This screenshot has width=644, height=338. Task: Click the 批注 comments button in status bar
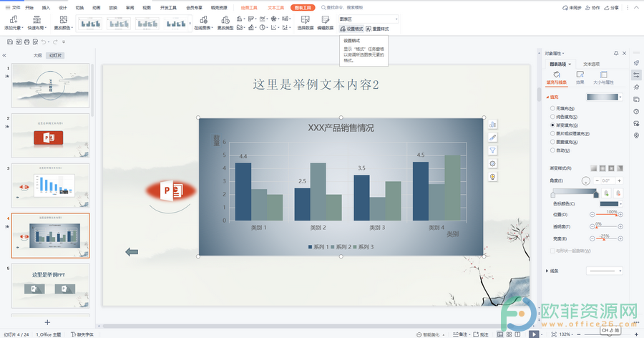tap(481, 334)
